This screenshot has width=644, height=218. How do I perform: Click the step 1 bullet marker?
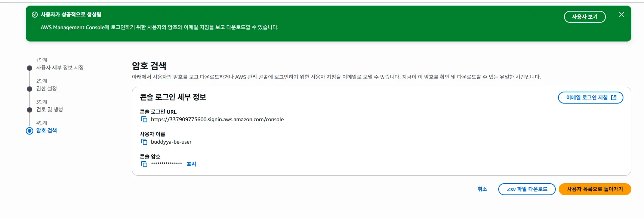30,68
